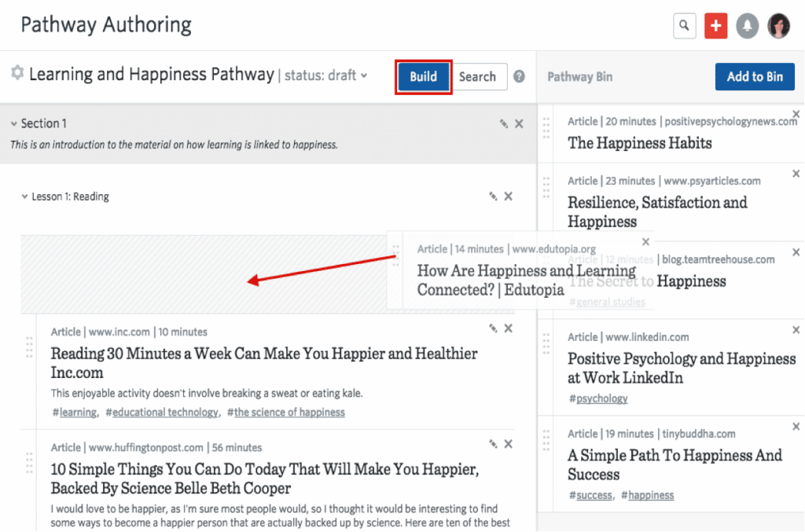This screenshot has height=532, width=805.
Task: Open the #educational technology tag
Action: pyautogui.click(x=162, y=413)
